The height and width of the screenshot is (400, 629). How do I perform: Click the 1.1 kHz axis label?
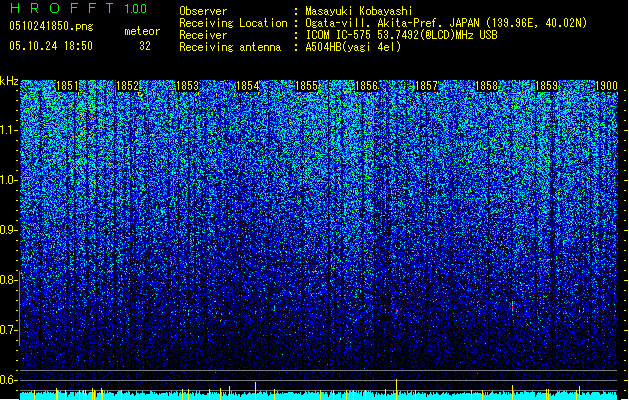point(9,130)
